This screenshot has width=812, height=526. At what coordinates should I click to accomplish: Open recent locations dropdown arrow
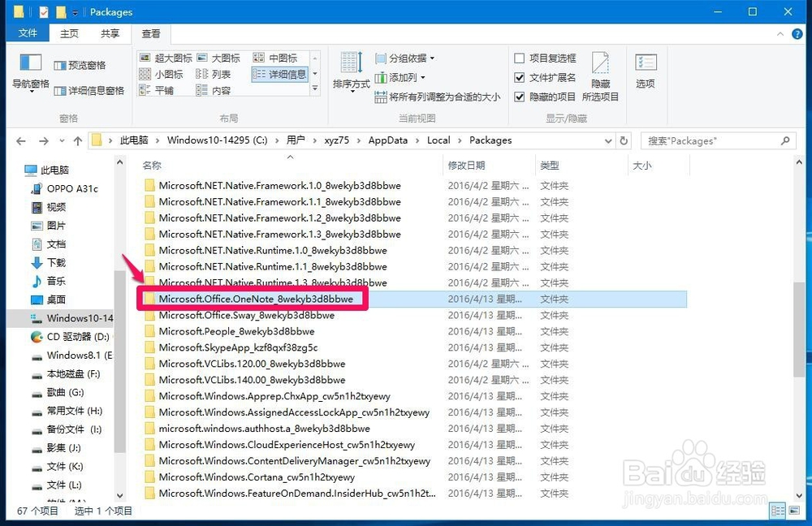(62, 140)
